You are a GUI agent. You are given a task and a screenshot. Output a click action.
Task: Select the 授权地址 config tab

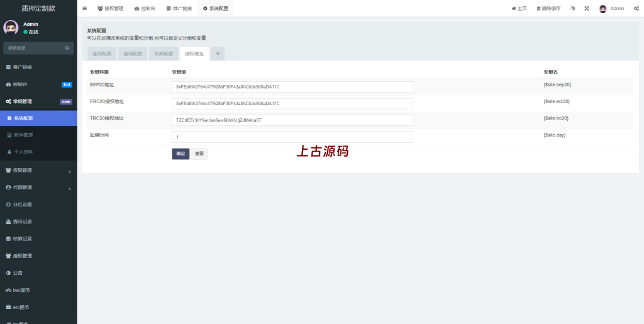(194, 54)
